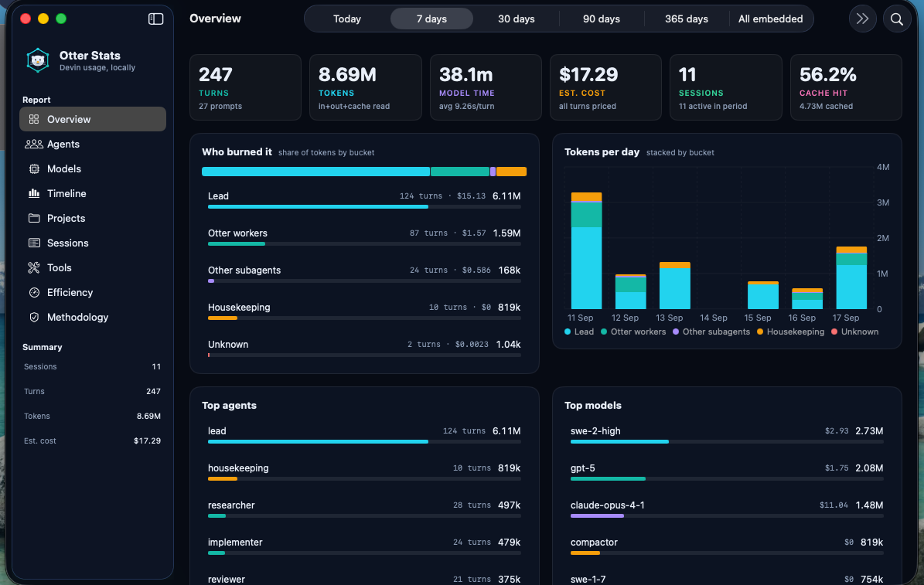Click the 17 Sep stacked bar
This screenshot has width=924, height=585.
851,278
